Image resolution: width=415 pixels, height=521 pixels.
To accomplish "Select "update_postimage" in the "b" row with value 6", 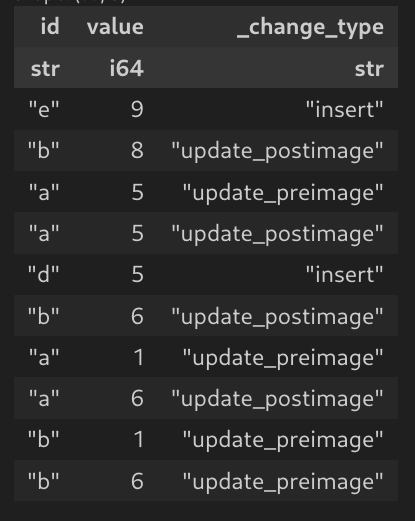I will pos(277,316).
